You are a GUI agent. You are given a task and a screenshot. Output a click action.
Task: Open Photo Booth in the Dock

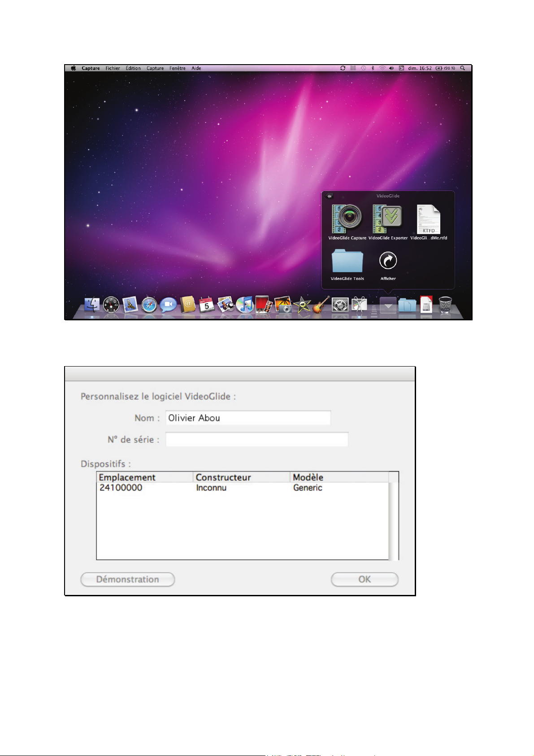264,305
